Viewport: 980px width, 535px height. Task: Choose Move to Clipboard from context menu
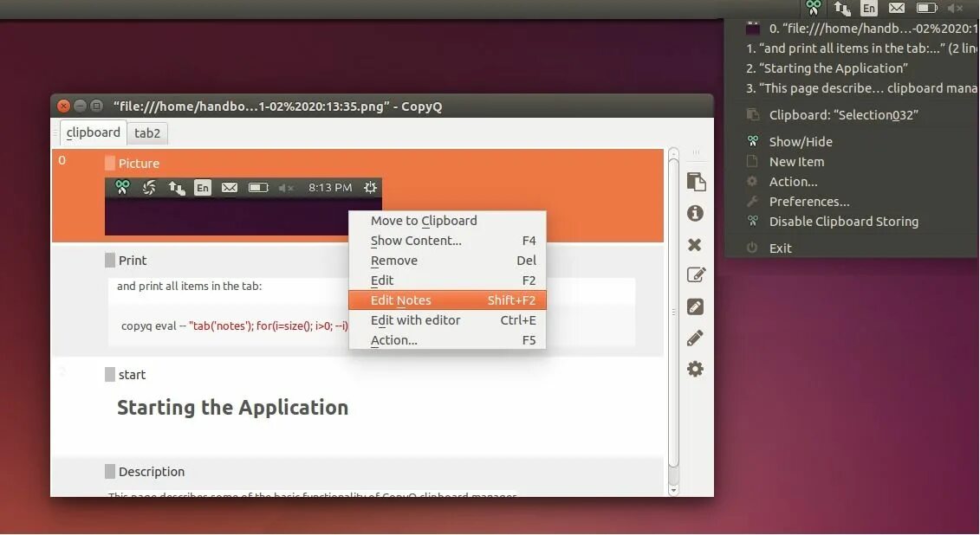coord(447,221)
